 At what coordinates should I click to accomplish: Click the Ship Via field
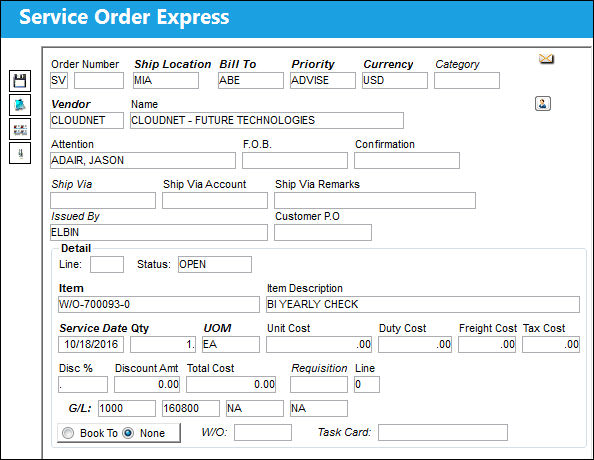tap(103, 200)
